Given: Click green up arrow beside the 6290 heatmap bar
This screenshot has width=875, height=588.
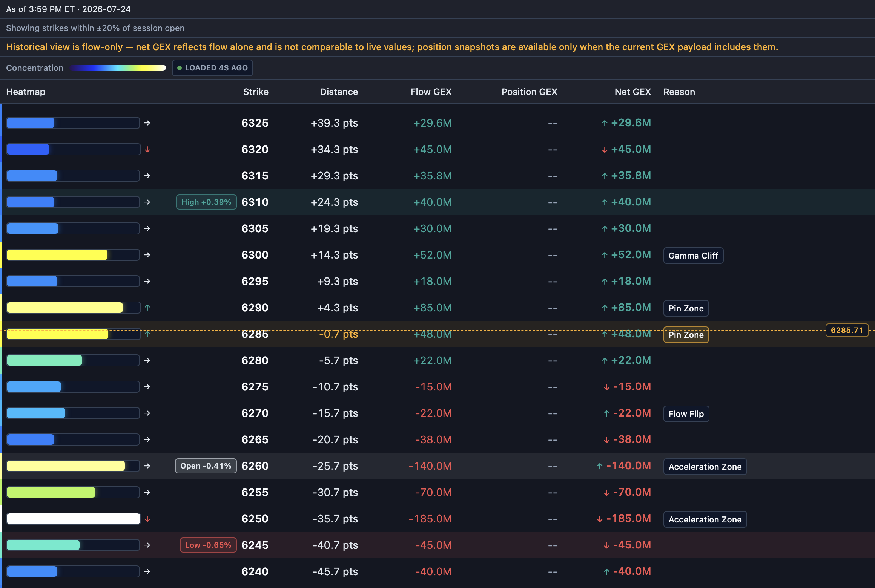Looking at the screenshot, I should coord(147,308).
